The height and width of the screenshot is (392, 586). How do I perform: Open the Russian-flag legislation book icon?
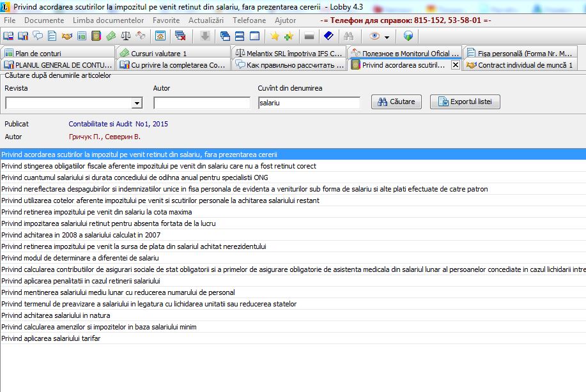[8, 36]
